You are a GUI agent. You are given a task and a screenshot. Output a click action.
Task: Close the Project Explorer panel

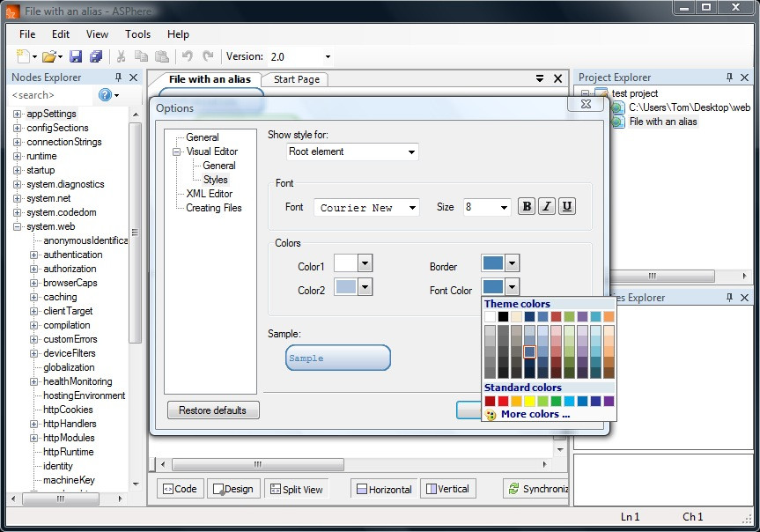click(x=744, y=78)
